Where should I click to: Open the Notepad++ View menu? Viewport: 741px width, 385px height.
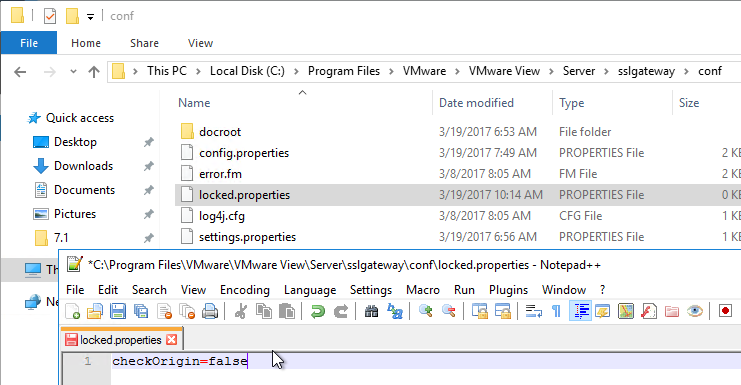[193, 290]
